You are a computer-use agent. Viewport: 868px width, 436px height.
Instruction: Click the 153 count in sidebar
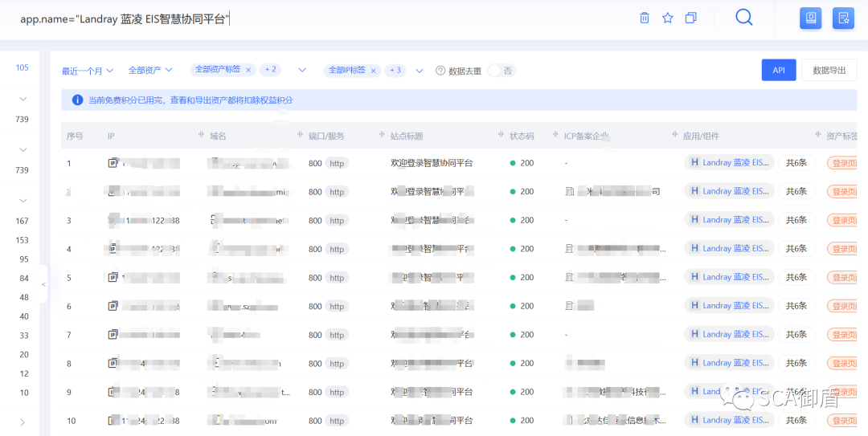coord(23,240)
